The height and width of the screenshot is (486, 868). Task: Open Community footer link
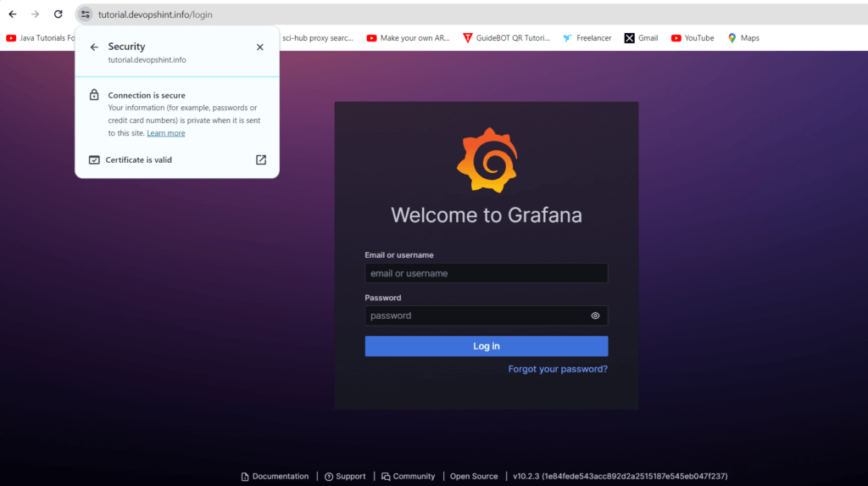tap(408, 477)
